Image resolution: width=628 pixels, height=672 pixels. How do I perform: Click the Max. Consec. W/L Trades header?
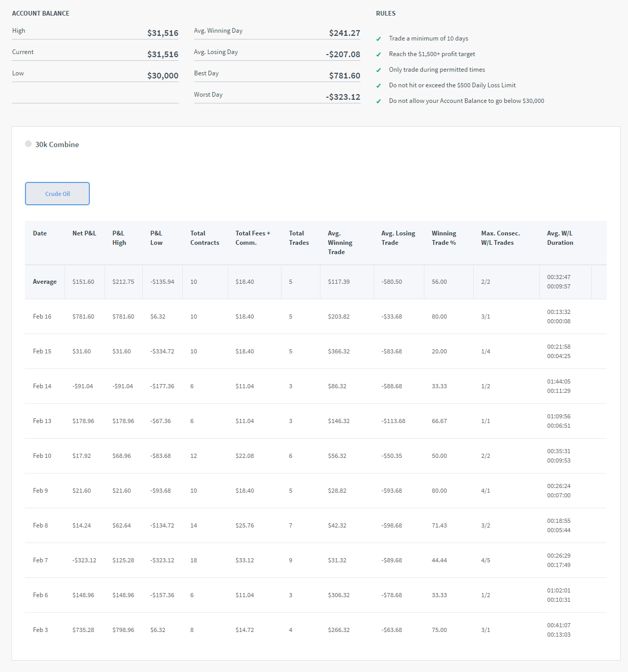click(x=500, y=238)
